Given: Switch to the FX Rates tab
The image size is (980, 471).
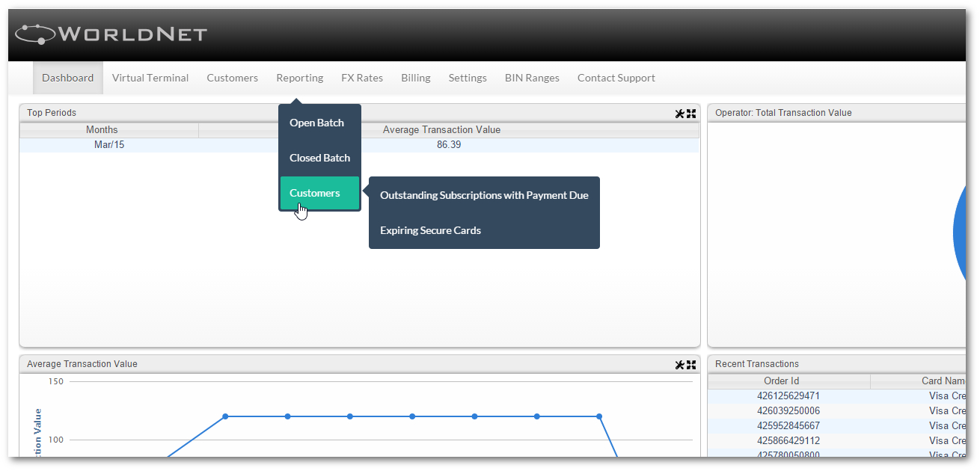Looking at the screenshot, I should coord(362,78).
